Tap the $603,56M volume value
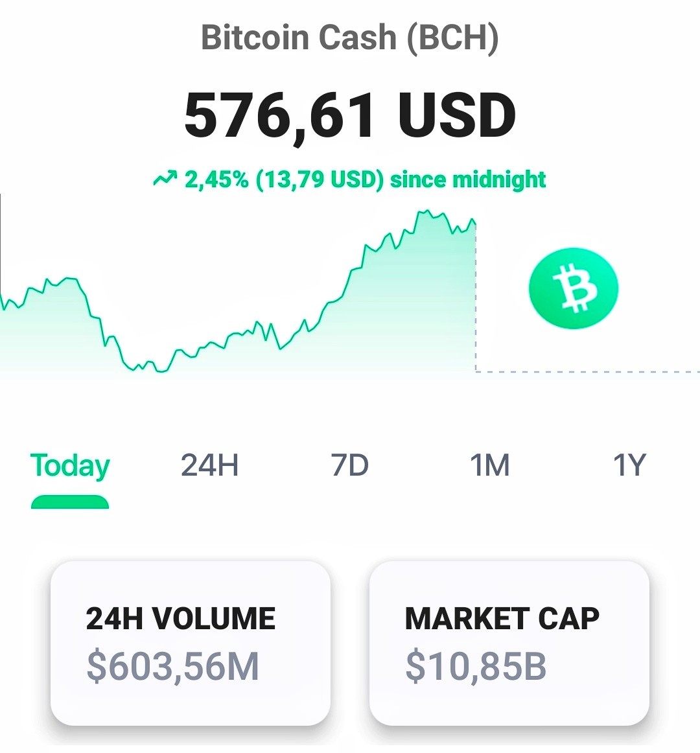This screenshot has height=753, width=700. (x=173, y=667)
